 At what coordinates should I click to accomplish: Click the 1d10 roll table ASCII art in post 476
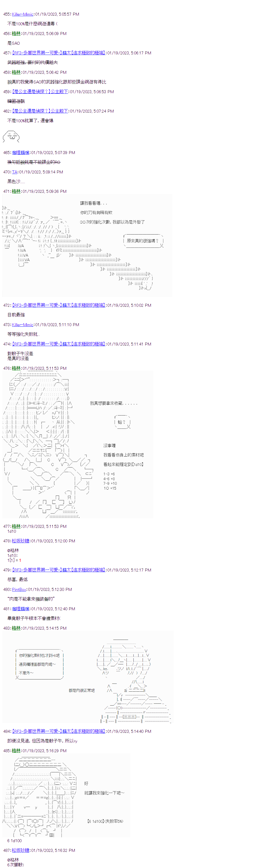pyautogui.click(x=77, y=444)
